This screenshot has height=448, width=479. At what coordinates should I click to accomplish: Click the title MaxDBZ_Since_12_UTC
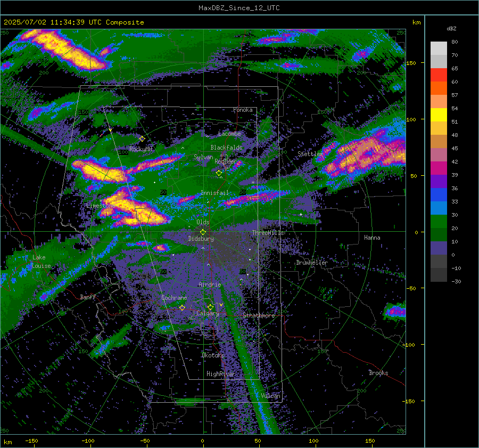(239, 8)
